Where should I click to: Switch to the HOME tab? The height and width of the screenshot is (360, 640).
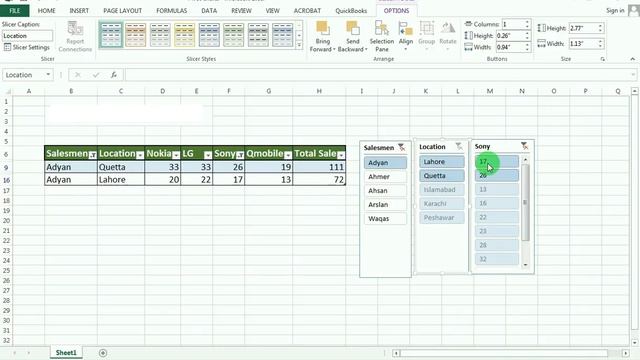(47, 11)
